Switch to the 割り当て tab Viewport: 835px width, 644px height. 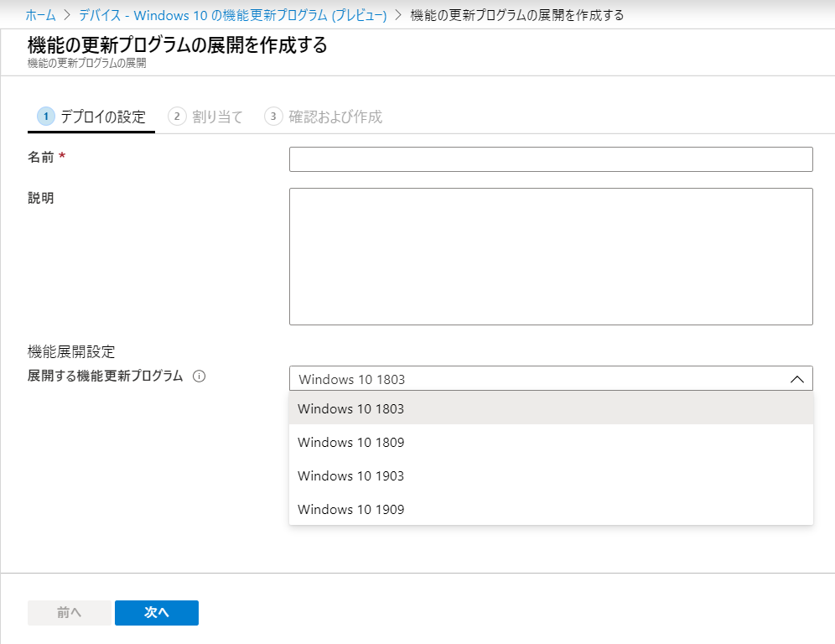(x=205, y=117)
